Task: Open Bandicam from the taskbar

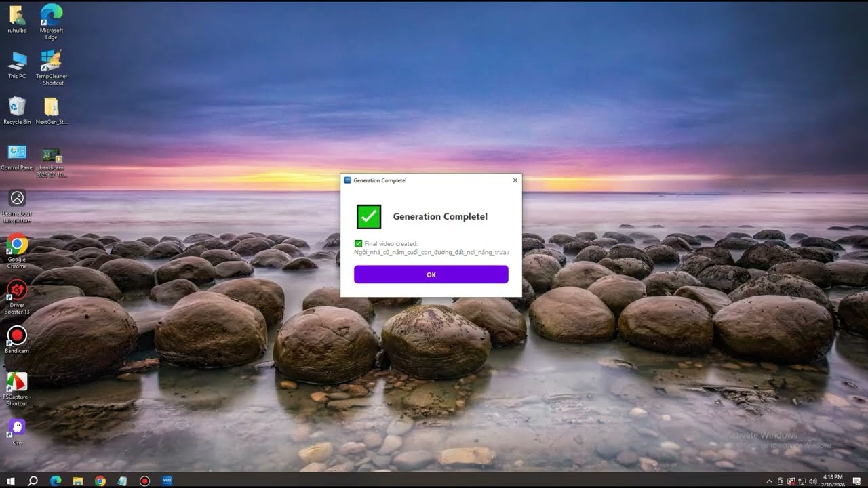Action: pyautogui.click(x=144, y=481)
